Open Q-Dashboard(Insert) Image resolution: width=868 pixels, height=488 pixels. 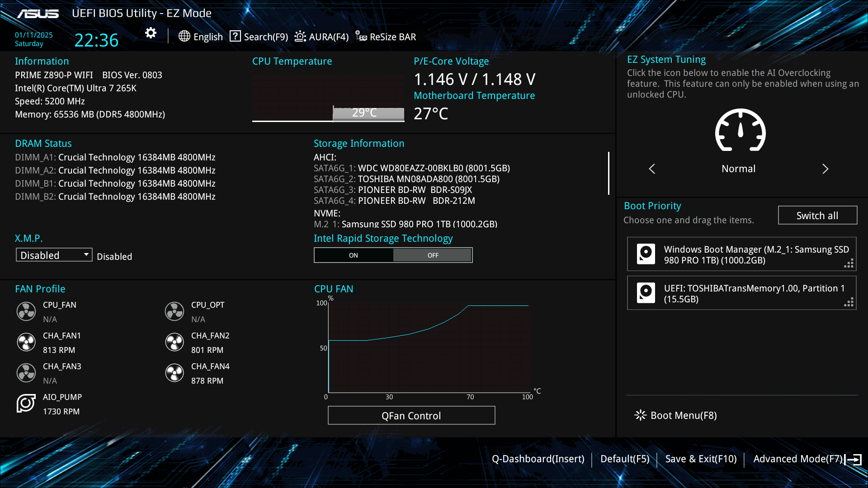tap(538, 459)
